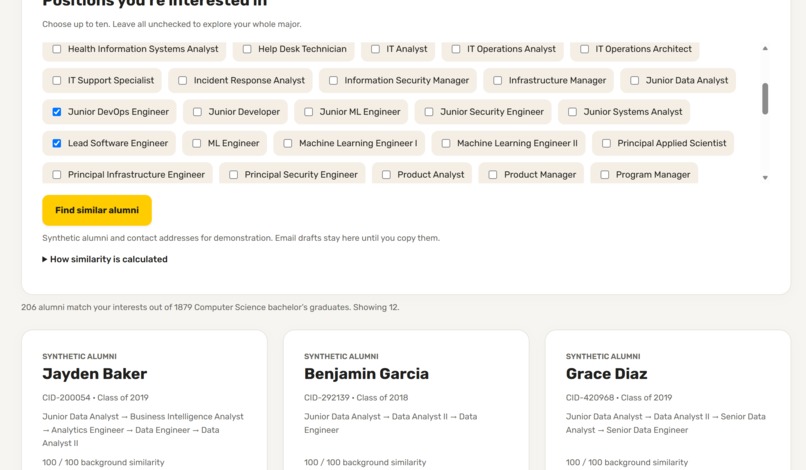Click the synthetic alumni demonstration note
The image size is (806, 470).
pyautogui.click(x=241, y=238)
